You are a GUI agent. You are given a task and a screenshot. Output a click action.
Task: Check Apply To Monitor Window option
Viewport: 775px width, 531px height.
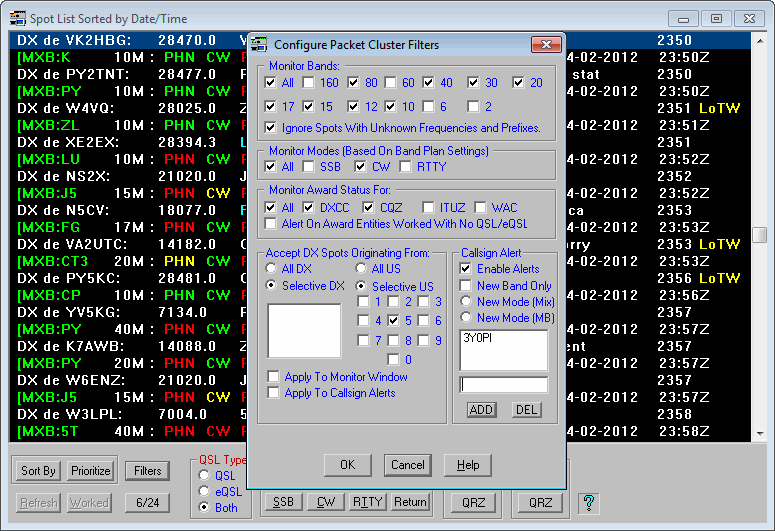pos(275,377)
